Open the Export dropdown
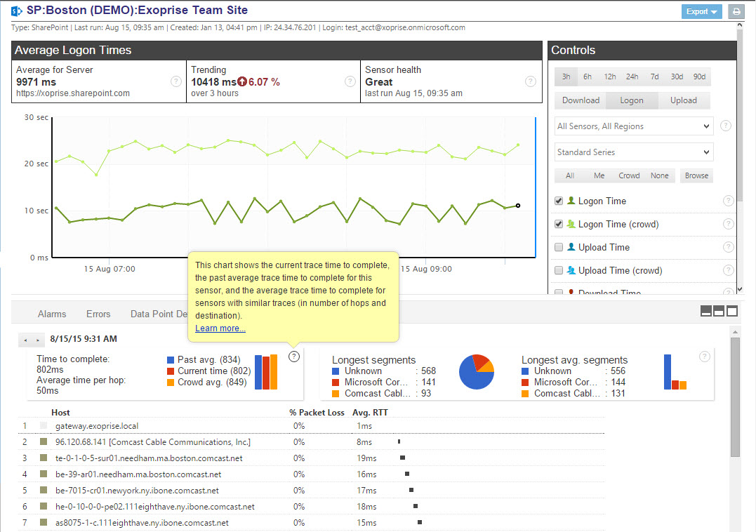Image resolution: width=756 pixels, height=532 pixels. [701, 11]
